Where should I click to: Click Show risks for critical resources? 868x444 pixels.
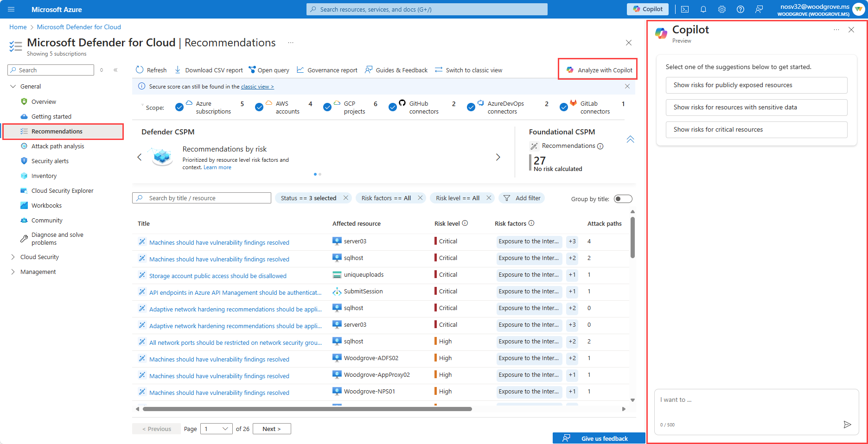click(756, 130)
